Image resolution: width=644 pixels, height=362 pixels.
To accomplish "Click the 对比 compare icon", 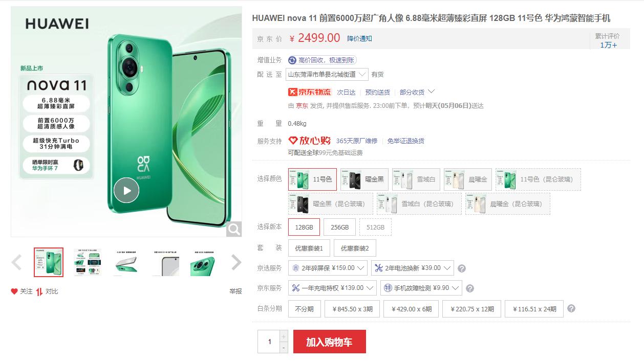I will click(39, 291).
